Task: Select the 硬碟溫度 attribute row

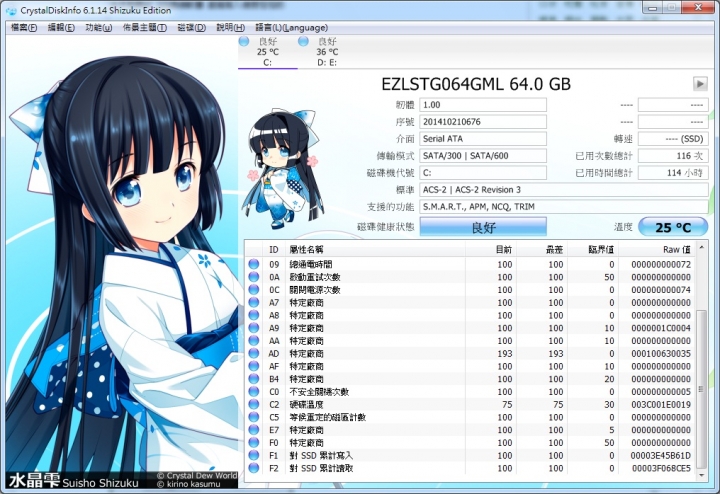Action: 471,404
